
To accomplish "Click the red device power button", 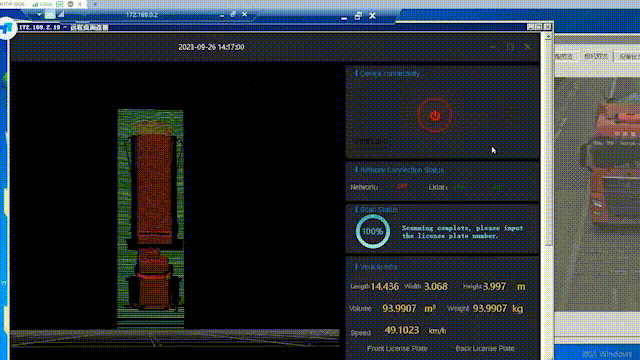I will click(x=435, y=116).
